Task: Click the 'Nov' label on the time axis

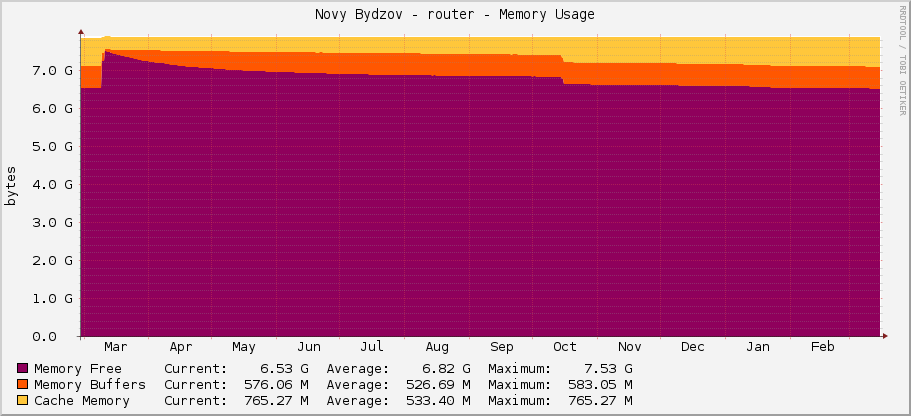Action: 630,347
